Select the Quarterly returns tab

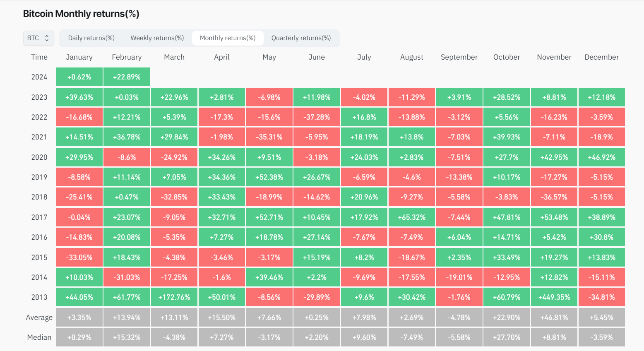[302, 38]
